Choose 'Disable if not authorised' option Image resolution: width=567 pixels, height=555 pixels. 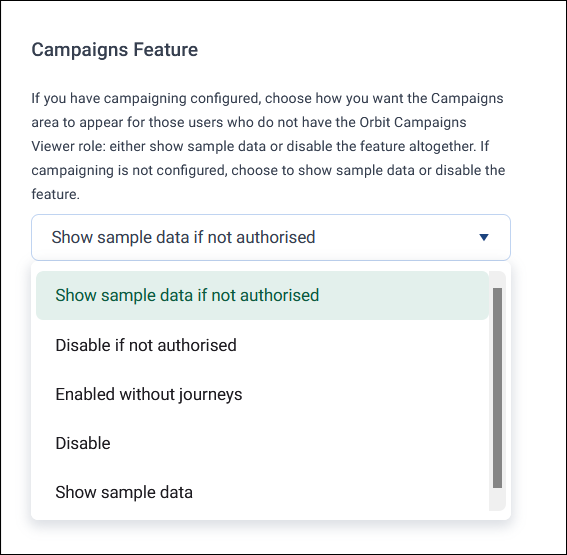(262, 345)
